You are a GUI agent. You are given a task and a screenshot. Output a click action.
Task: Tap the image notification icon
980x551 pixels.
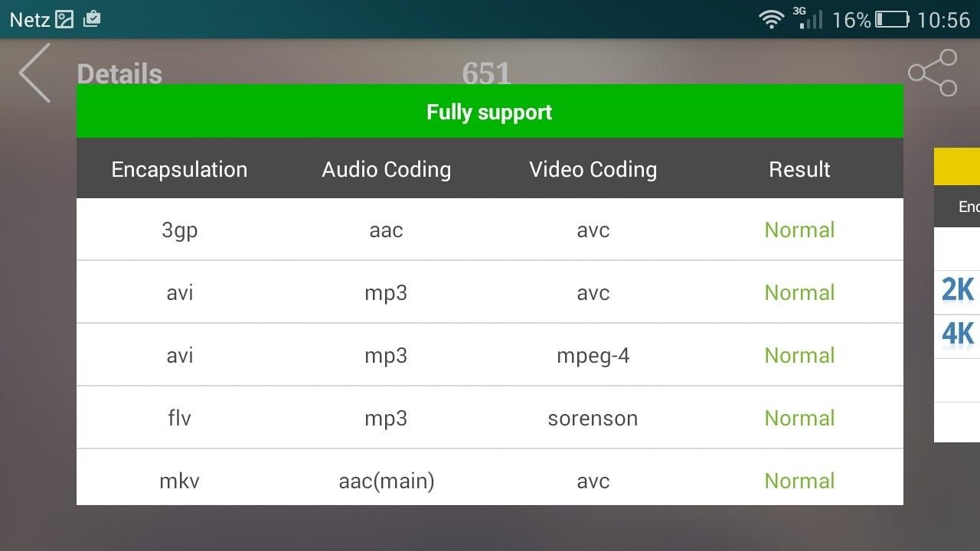point(65,19)
